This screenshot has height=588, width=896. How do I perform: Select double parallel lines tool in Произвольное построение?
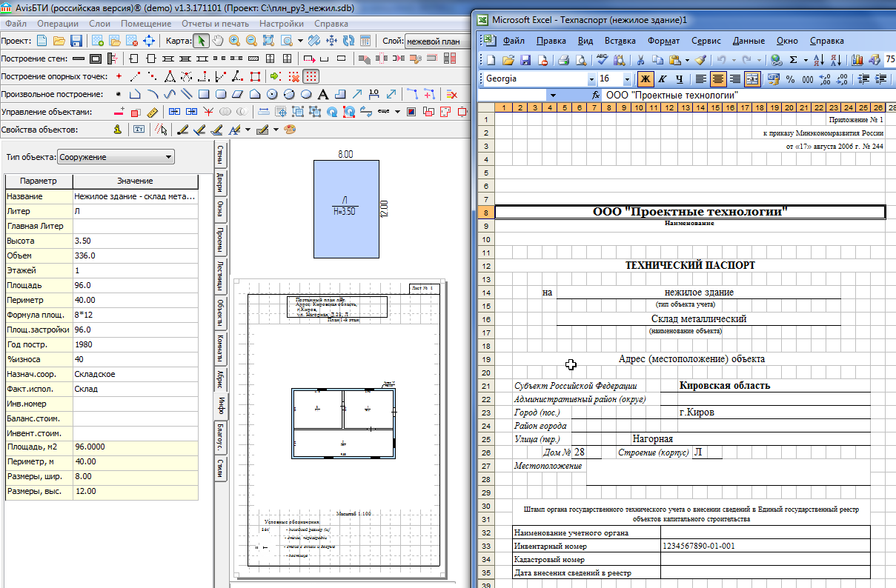186,94
